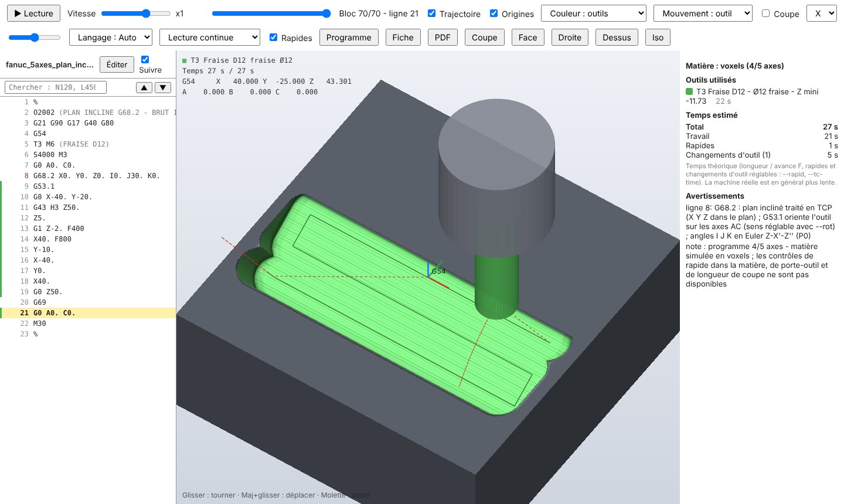Image resolution: width=844 pixels, height=504 pixels.
Task: Select code line M30
Action: click(x=88, y=323)
